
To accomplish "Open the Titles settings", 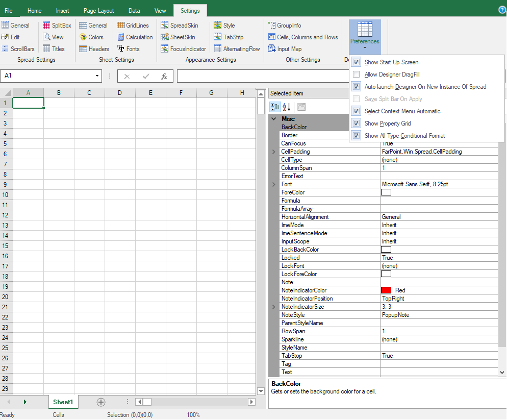I will pyautogui.click(x=54, y=49).
